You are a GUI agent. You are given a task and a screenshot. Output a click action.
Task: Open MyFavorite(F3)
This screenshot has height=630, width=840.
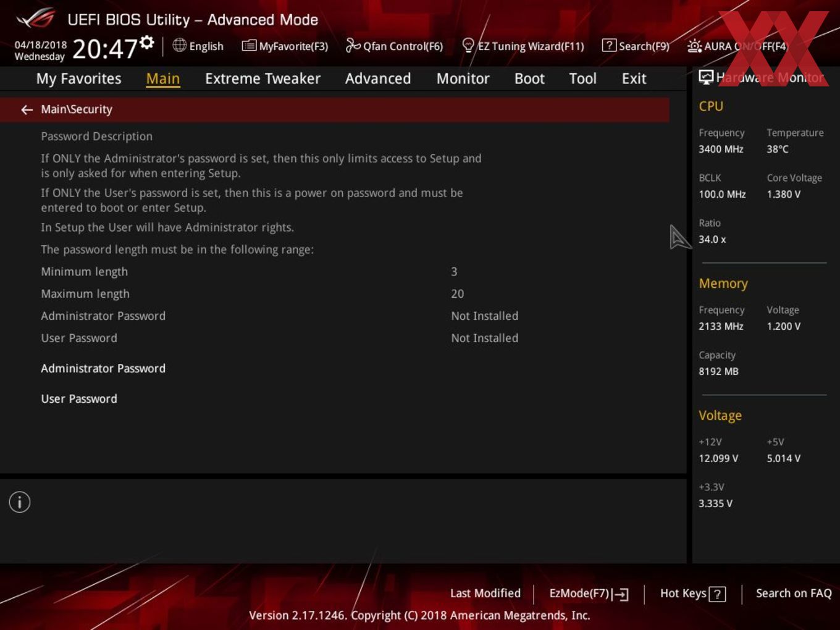(x=293, y=46)
